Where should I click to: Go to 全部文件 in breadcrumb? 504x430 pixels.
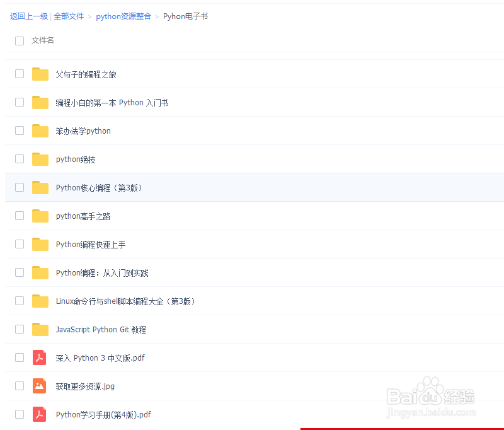[69, 16]
